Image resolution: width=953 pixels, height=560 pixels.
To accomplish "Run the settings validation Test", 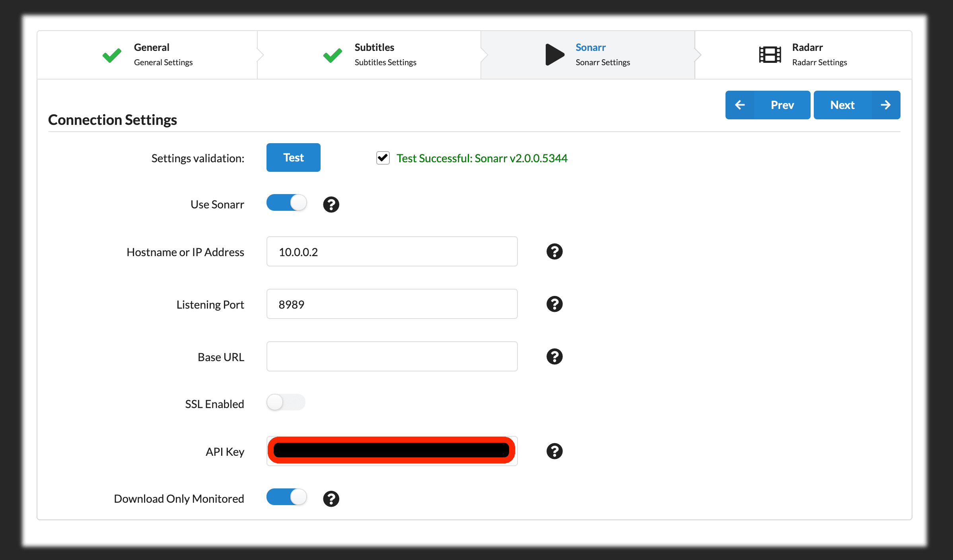I will tap(293, 157).
